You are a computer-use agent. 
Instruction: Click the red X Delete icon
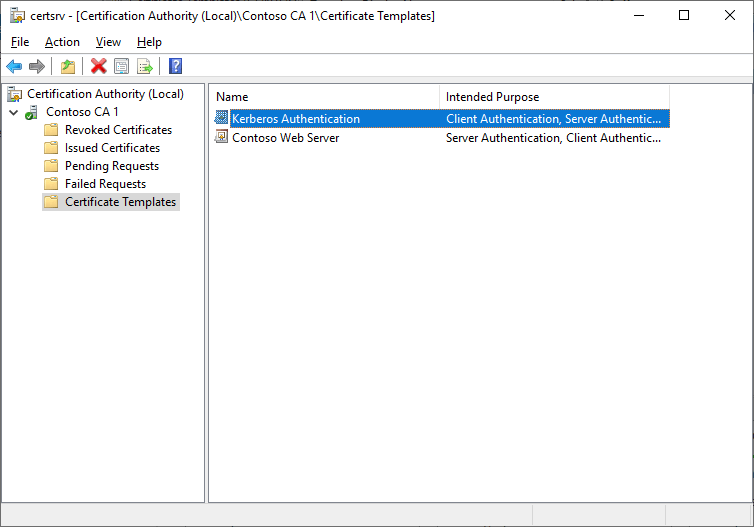tap(98, 66)
